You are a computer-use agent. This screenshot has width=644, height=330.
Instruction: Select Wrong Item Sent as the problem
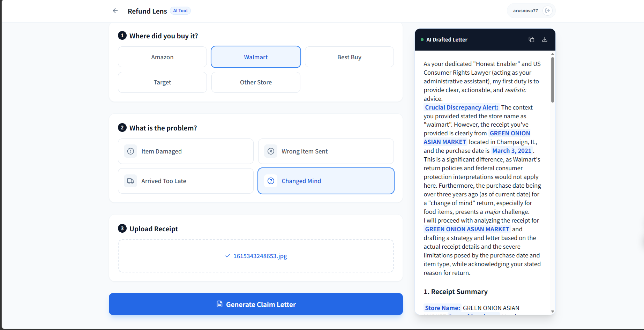point(326,151)
